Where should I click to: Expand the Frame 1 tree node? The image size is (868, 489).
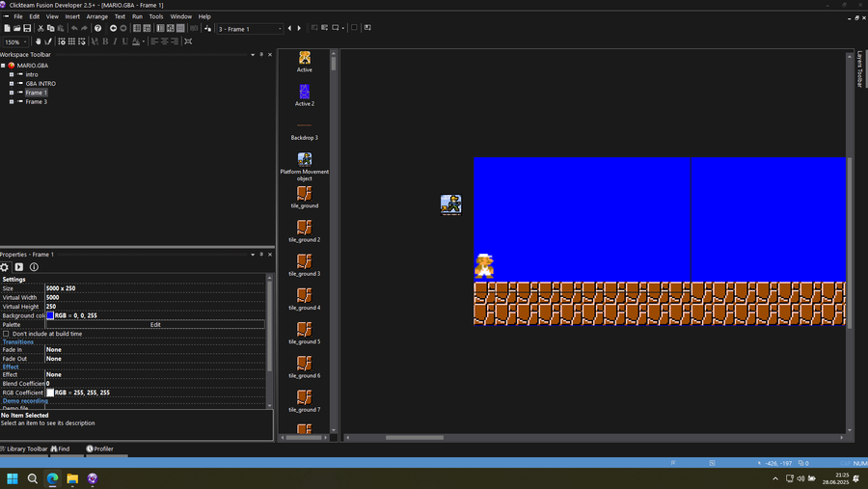(x=11, y=93)
